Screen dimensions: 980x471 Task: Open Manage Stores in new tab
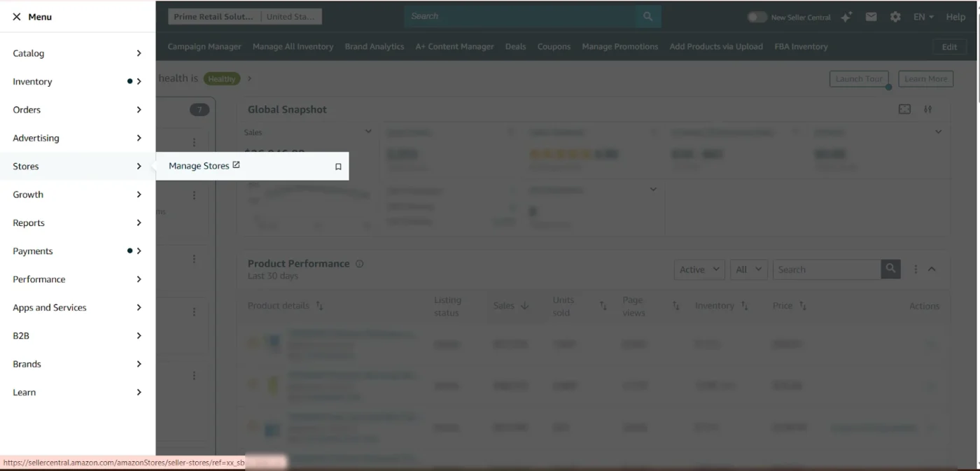click(204, 166)
